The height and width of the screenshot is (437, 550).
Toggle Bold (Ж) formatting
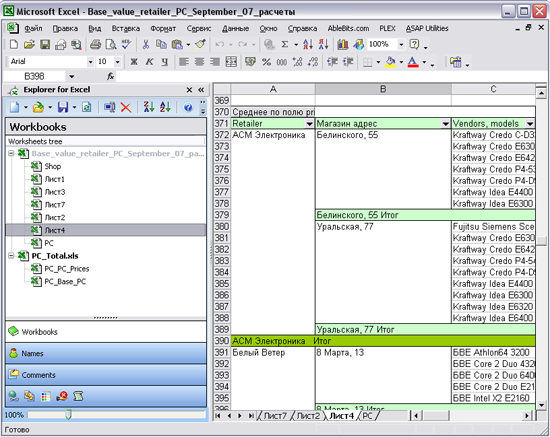point(134,62)
